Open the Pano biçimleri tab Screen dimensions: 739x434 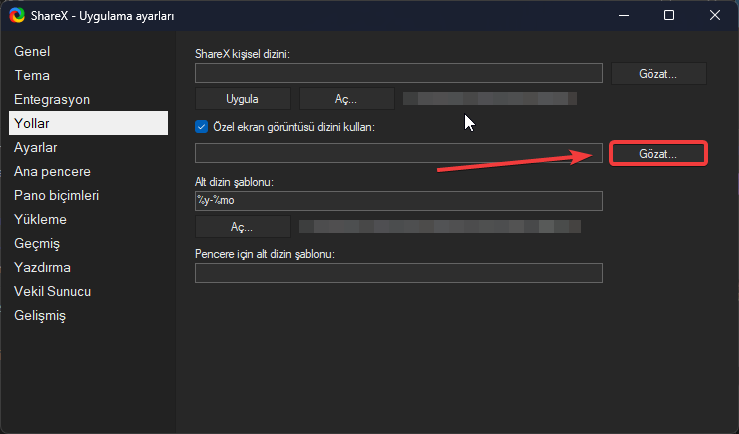click(x=88, y=196)
